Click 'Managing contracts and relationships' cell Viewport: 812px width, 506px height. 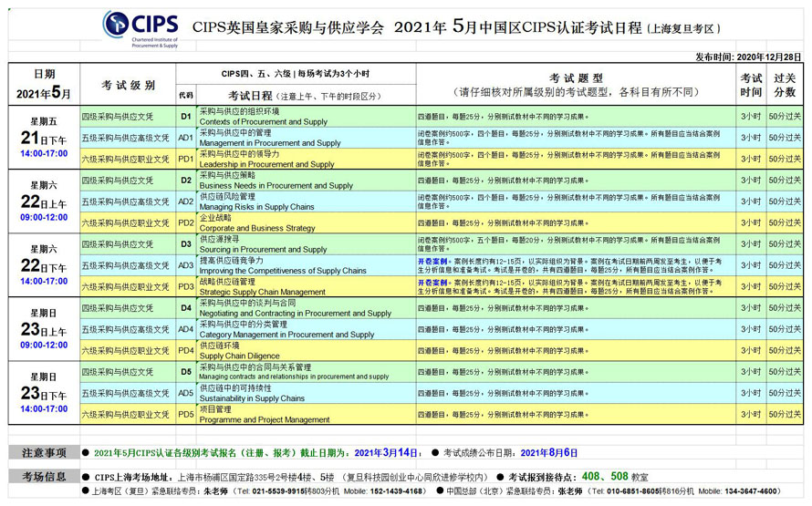307,371
